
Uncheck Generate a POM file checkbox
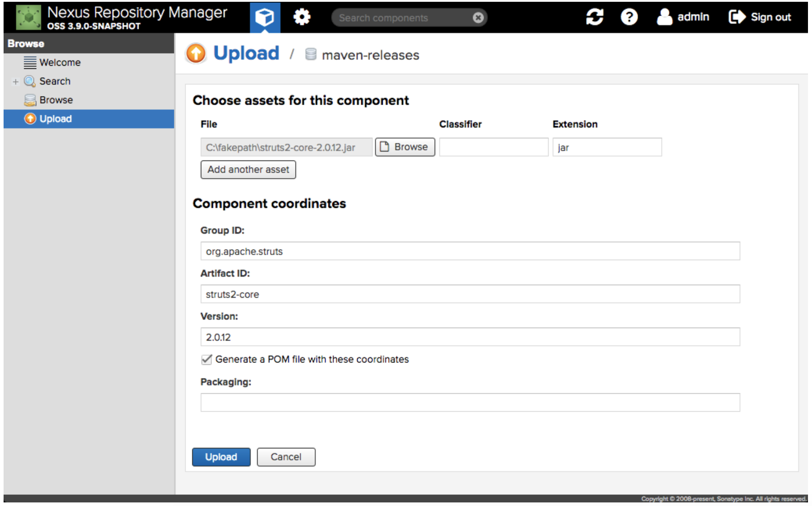point(206,359)
